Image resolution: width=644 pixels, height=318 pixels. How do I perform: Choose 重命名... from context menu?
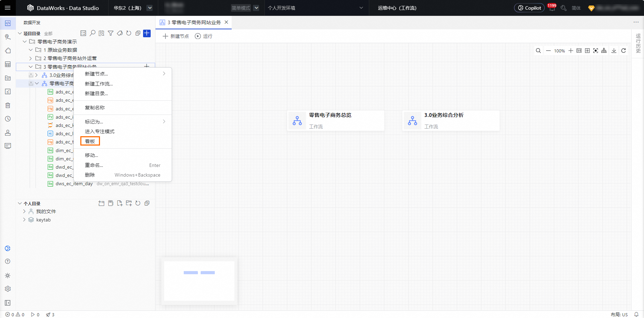123,165
